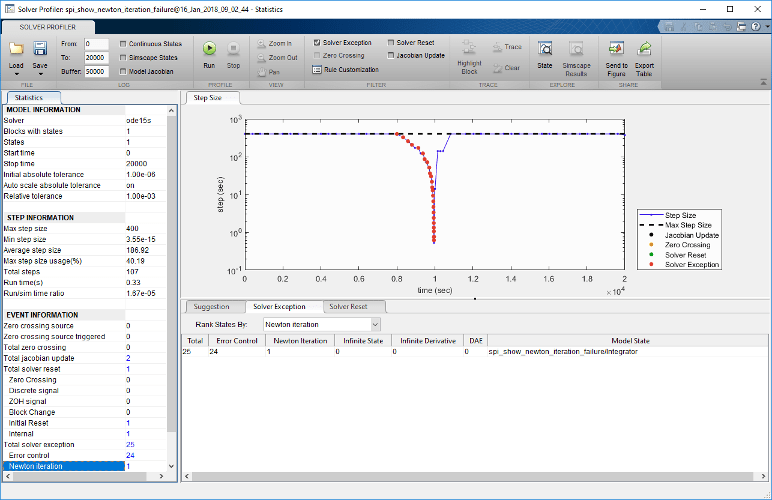The image size is (772, 500).
Task: Expand the Load dropdown arrow
Action: pos(17,72)
